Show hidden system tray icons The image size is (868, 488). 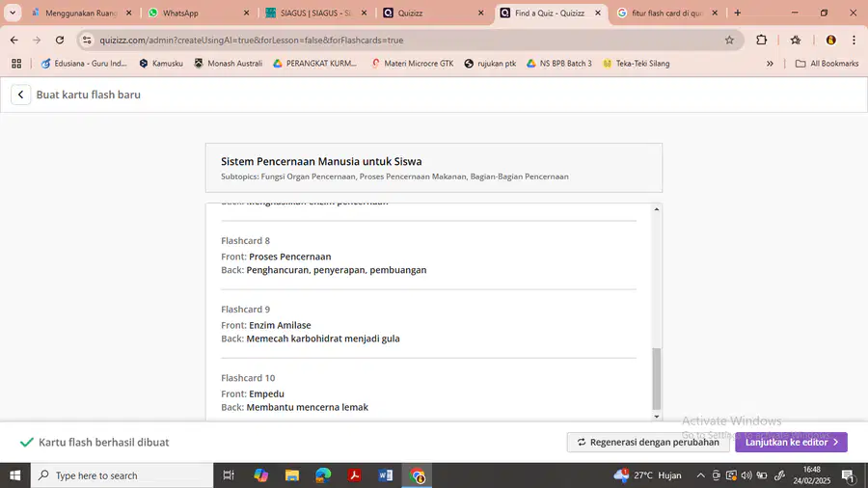point(700,475)
